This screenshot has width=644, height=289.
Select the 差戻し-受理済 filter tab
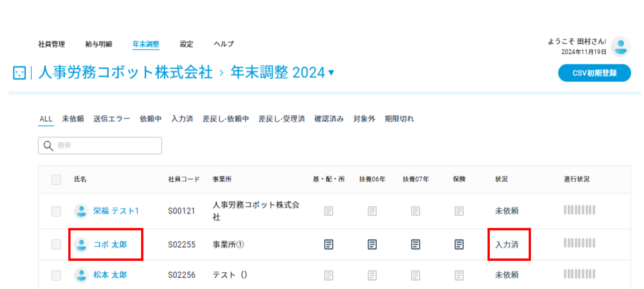(282, 119)
